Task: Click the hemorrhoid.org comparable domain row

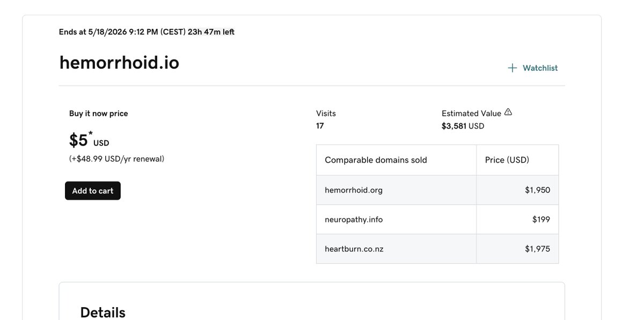Action: click(437, 190)
